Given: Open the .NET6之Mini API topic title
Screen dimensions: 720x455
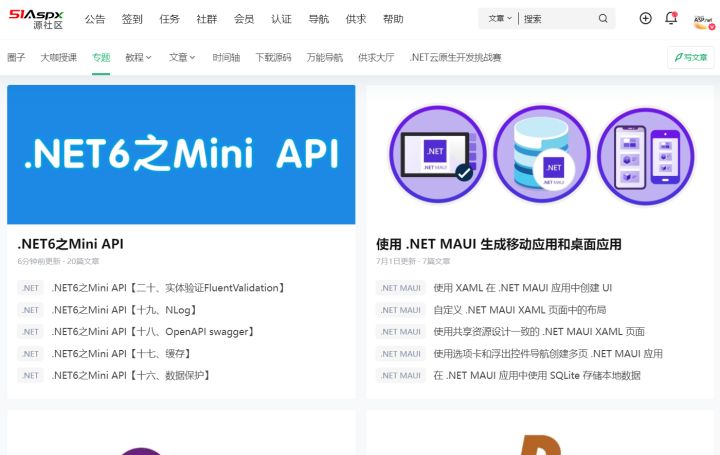Looking at the screenshot, I should click(x=70, y=244).
